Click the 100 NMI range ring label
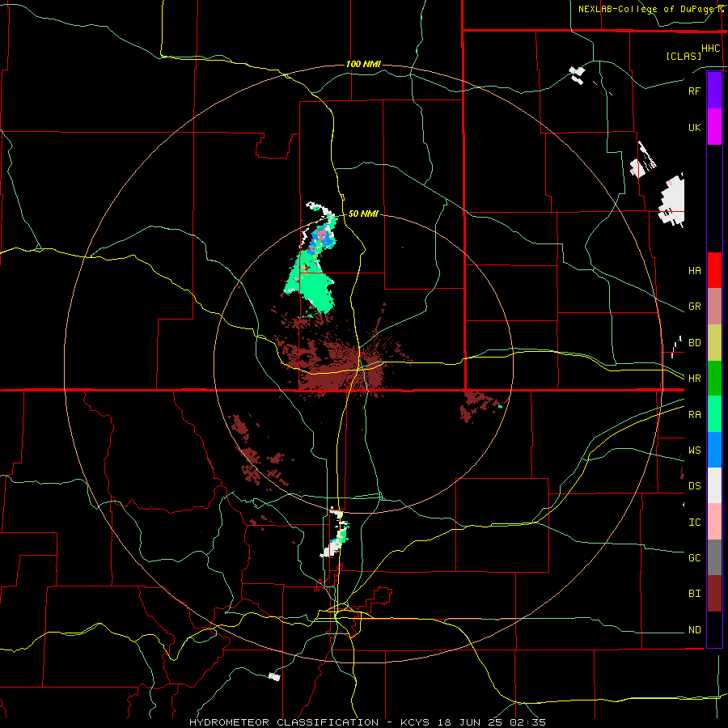The width and height of the screenshot is (728, 728). click(363, 64)
